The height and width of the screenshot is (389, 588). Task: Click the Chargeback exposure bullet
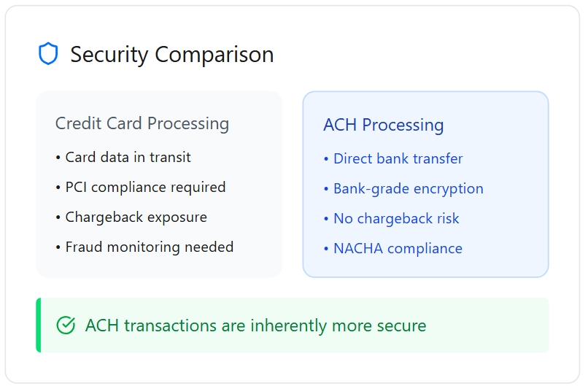[x=136, y=217]
